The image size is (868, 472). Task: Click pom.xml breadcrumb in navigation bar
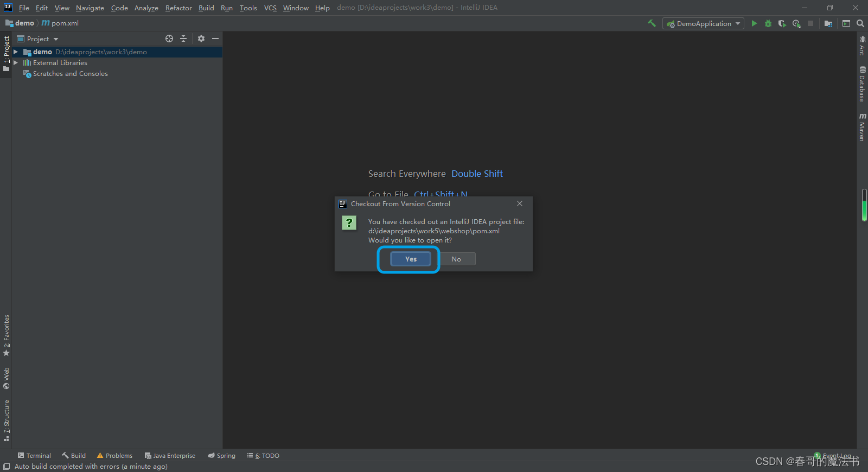(x=60, y=23)
